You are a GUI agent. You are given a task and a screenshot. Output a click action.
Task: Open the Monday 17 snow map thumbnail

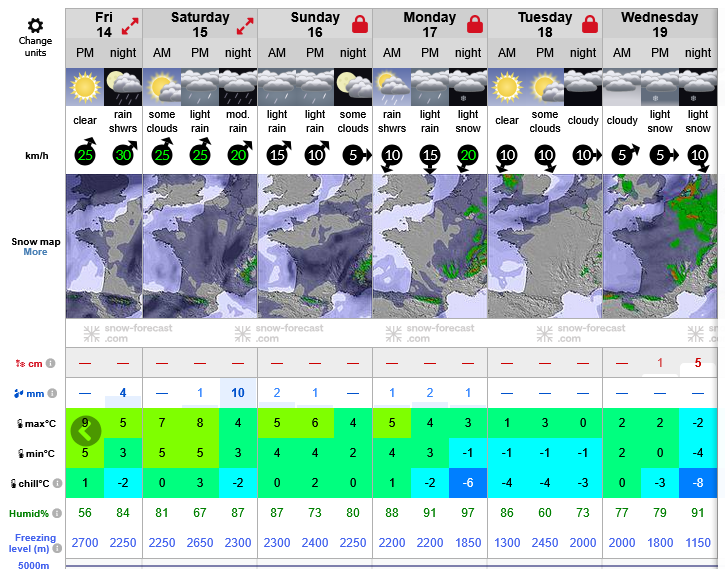tap(430, 246)
